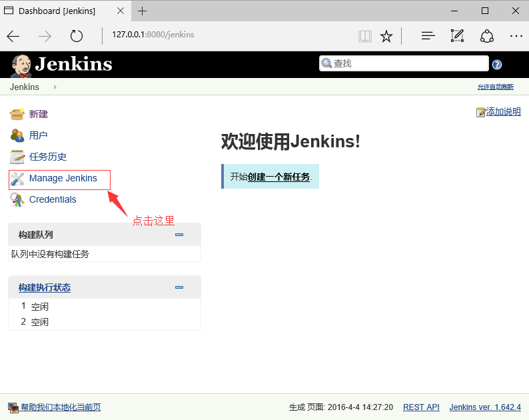Click the tab page icon beside Dashboard title
The height and width of the screenshot is (420, 529).
point(9,11)
